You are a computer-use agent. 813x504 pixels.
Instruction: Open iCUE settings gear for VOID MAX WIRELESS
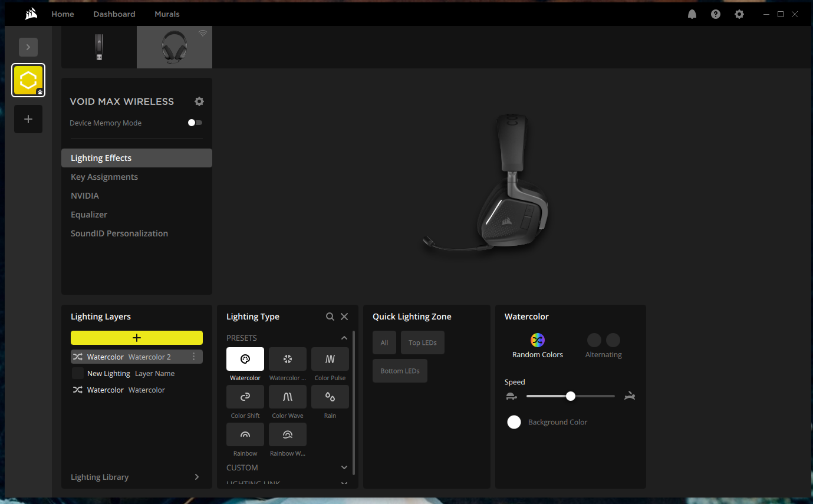pos(199,101)
